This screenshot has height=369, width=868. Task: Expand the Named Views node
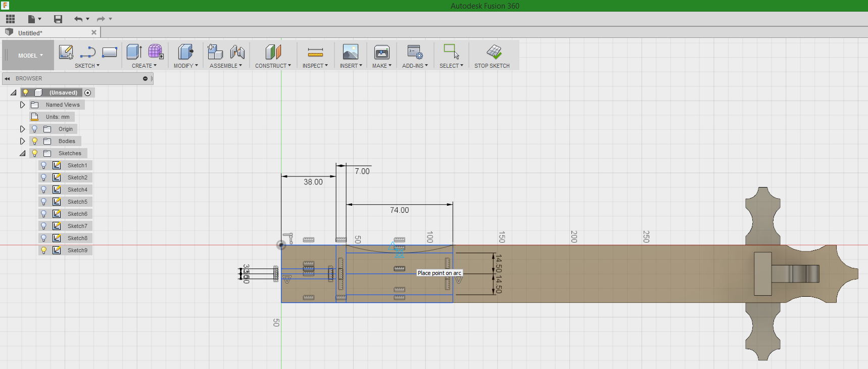click(22, 105)
